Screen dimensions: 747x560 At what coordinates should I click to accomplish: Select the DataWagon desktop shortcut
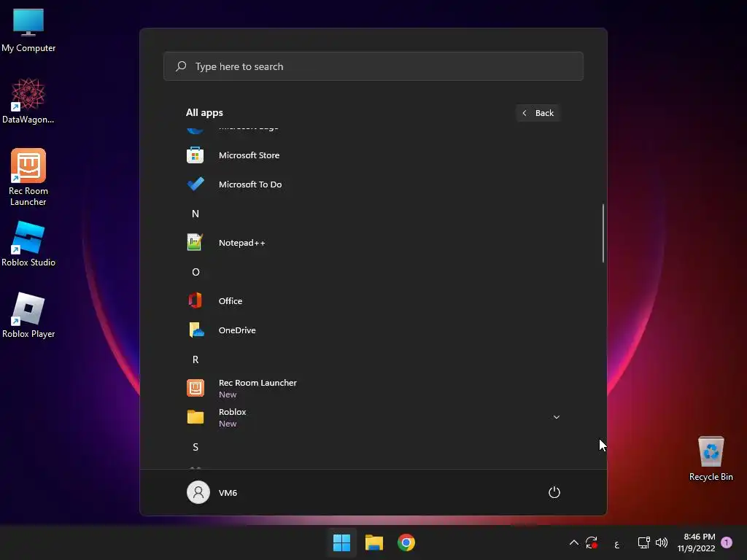tap(28, 101)
